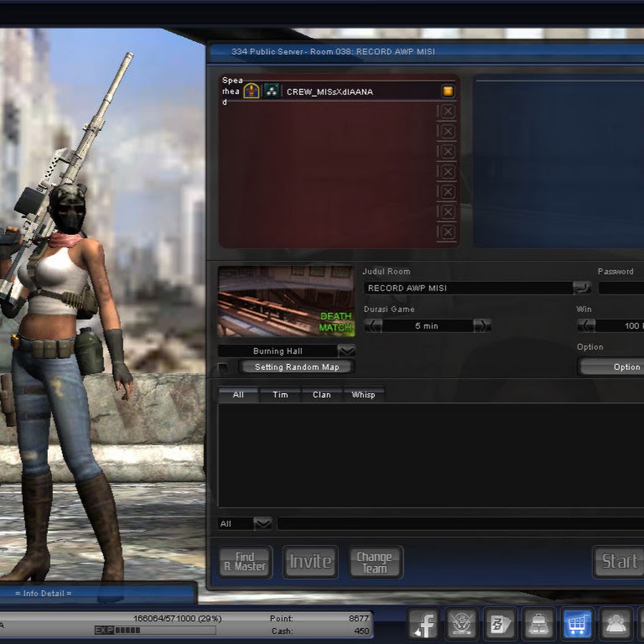Click the Invite button
Viewport: 644px width, 644px height.
point(311,562)
